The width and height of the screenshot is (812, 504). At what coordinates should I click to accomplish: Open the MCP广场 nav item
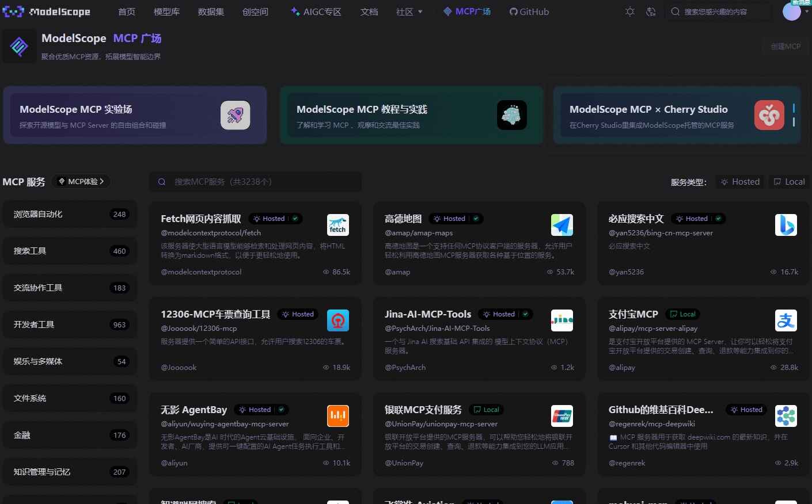point(467,12)
